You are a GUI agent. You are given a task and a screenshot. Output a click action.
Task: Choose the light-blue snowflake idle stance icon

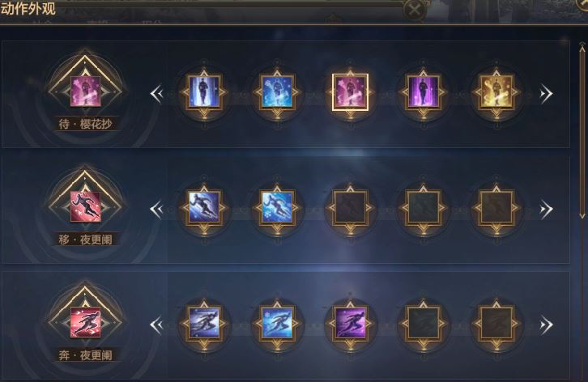pos(278,92)
